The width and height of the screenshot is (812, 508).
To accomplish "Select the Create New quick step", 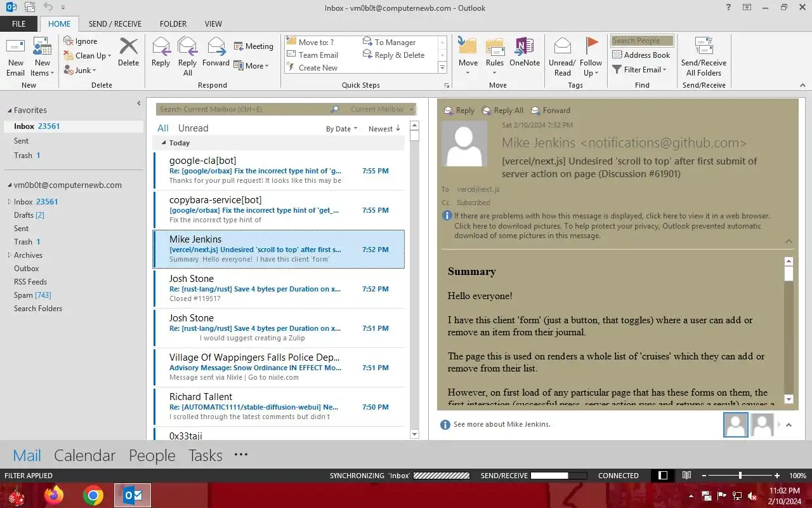I will (312, 67).
